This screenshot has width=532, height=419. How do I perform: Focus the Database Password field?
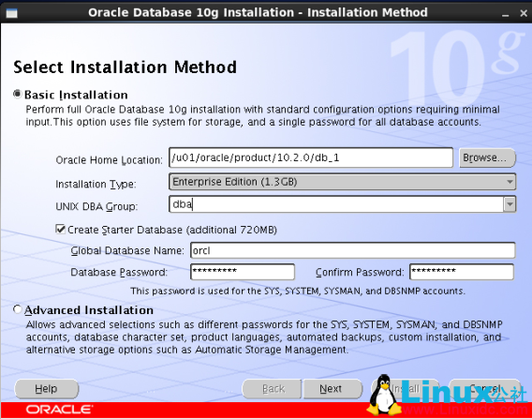[243, 272]
